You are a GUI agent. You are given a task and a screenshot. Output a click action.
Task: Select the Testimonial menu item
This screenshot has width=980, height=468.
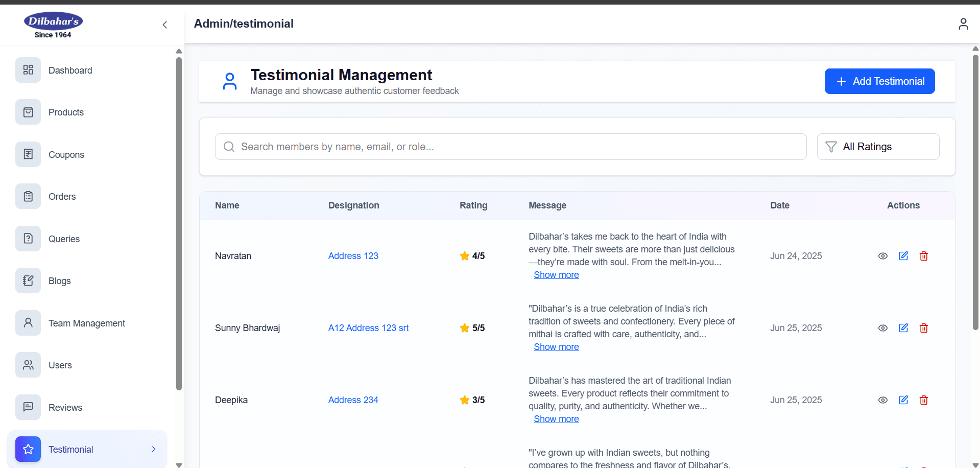tap(87, 449)
